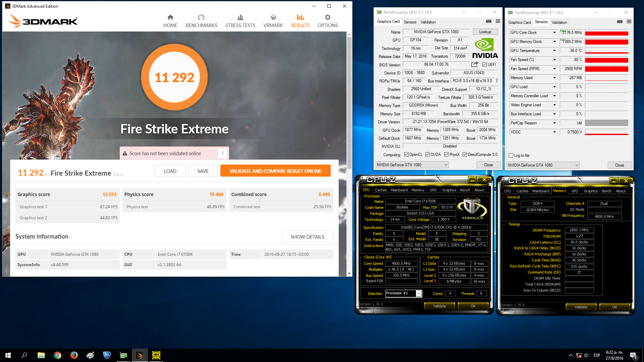
Task: Open STRESS TESTS section in 3DMark
Action: [240, 21]
